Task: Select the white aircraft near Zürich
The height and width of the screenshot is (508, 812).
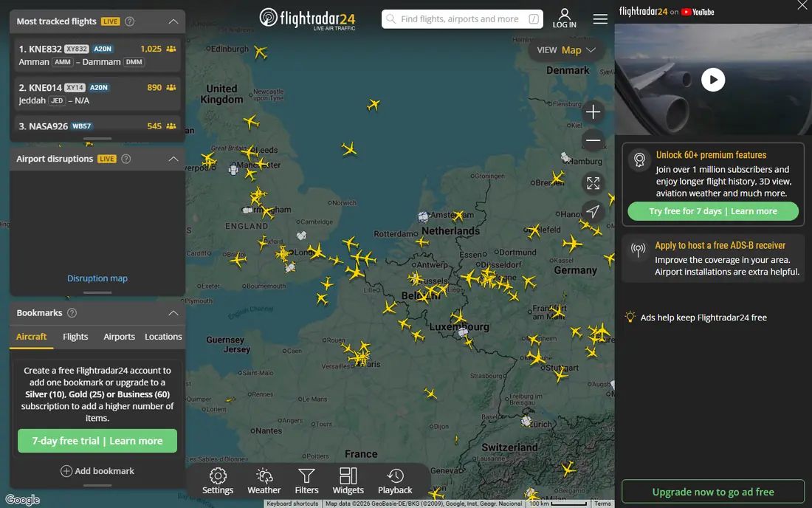Action: (526, 421)
